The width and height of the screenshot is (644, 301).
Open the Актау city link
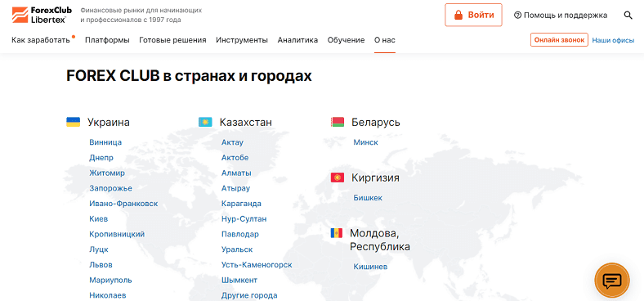pos(232,142)
